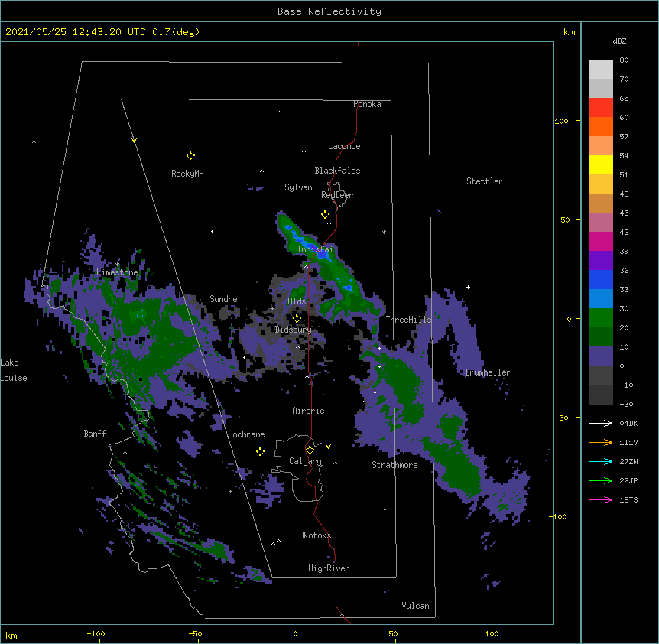The image size is (659, 644).
Task: Click the asterisk marker above Limestone
Action: [117, 265]
